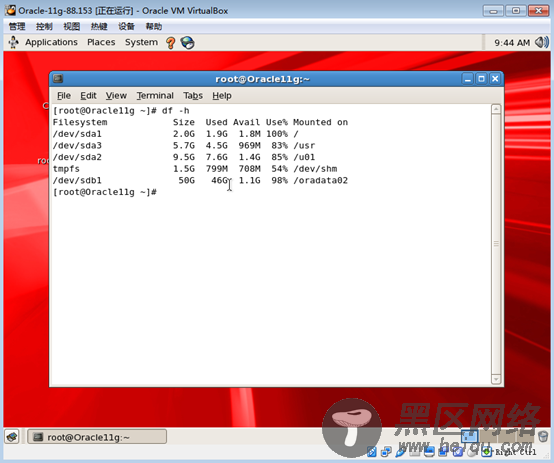Click the first workspace switcher cell
This screenshot has height=463, width=554.
click(x=470, y=436)
